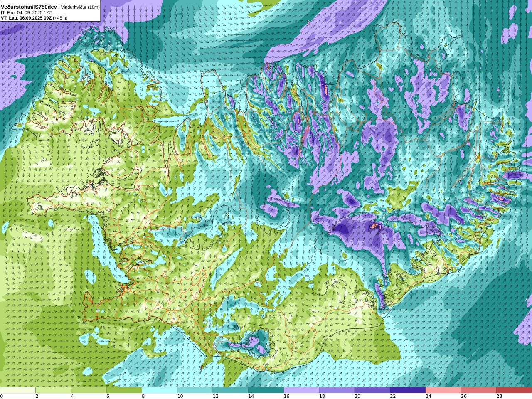Image resolution: width=532 pixels, height=399 pixels.
Task: Choose the dark teal 14–16 legend swatch
Action: tap(266, 390)
